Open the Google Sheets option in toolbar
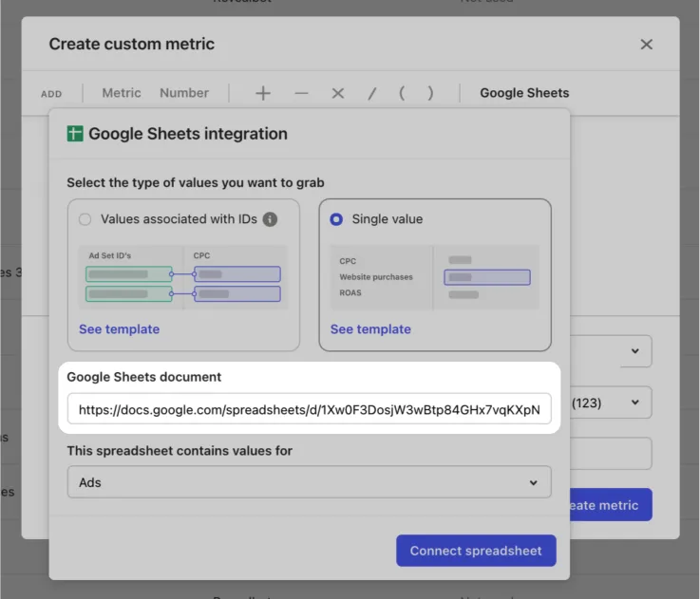This screenshot has height=599, width=700. click(x=524, y=93)
